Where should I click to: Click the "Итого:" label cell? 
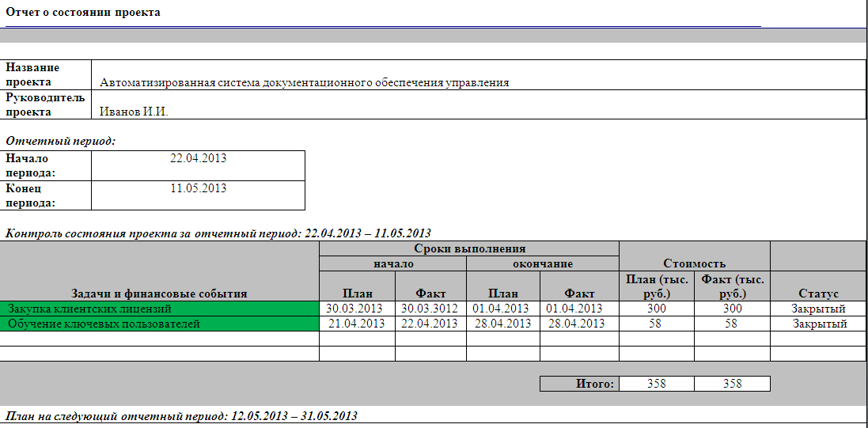(579, 384)
